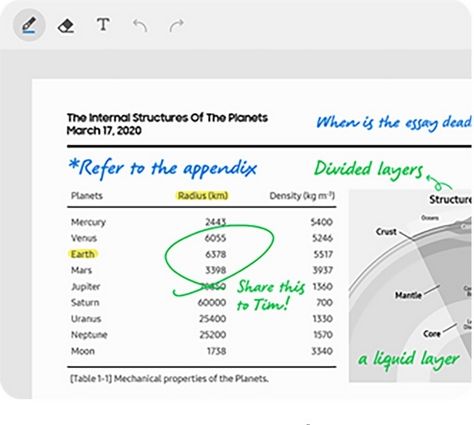Image resolution: width=474 pixels, height=425 pixels.
Task: Click the 'Share this to Tim!' annotation
Action: coord(270,295)
